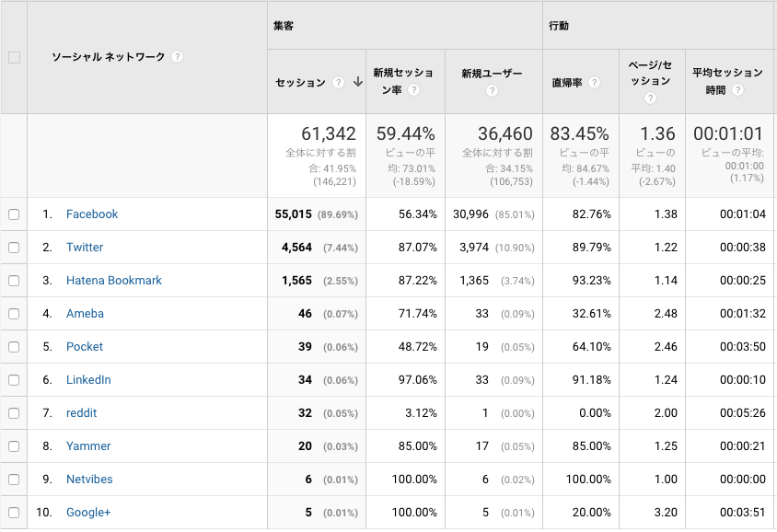Open the Hatena Bookmark link
The image size is (777, 532).
[114, 281]
